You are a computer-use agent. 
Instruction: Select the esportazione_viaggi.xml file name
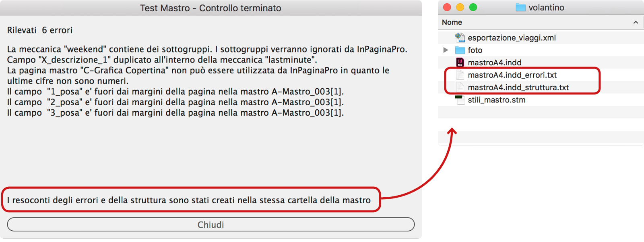[512, 38]
